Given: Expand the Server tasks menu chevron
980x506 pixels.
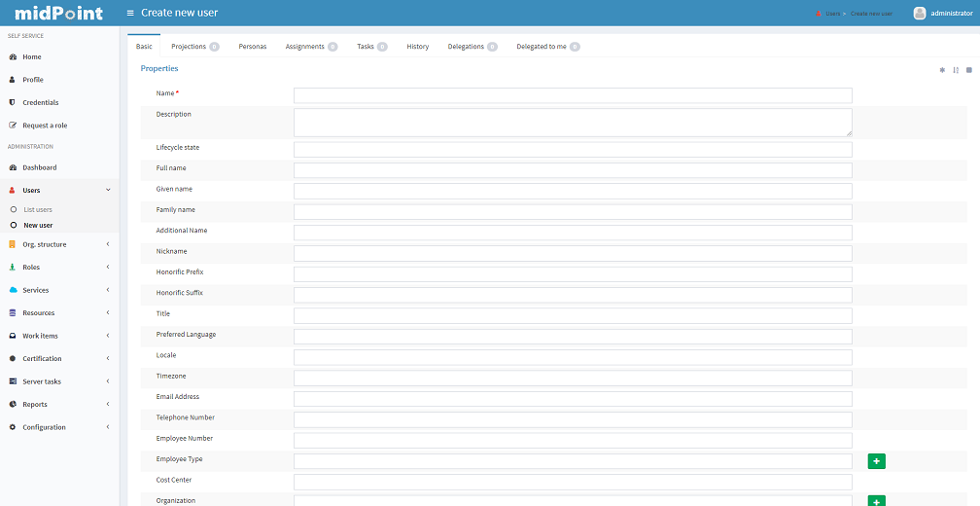Looking at the screenshot, I should (108, 381).
